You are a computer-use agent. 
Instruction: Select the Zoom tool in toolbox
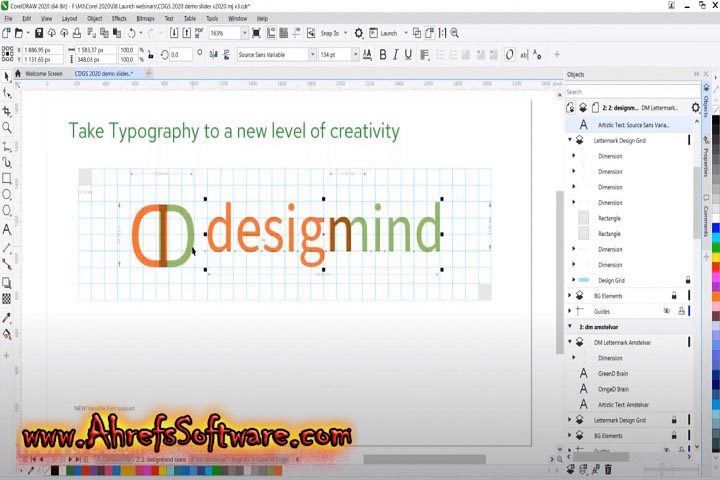(7, 128)
